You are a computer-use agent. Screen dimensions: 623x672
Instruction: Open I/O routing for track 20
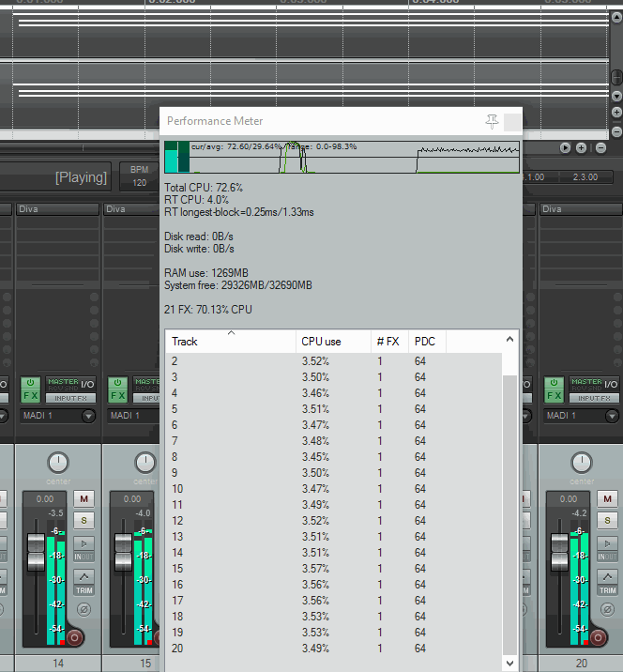(x=594, y=384)
